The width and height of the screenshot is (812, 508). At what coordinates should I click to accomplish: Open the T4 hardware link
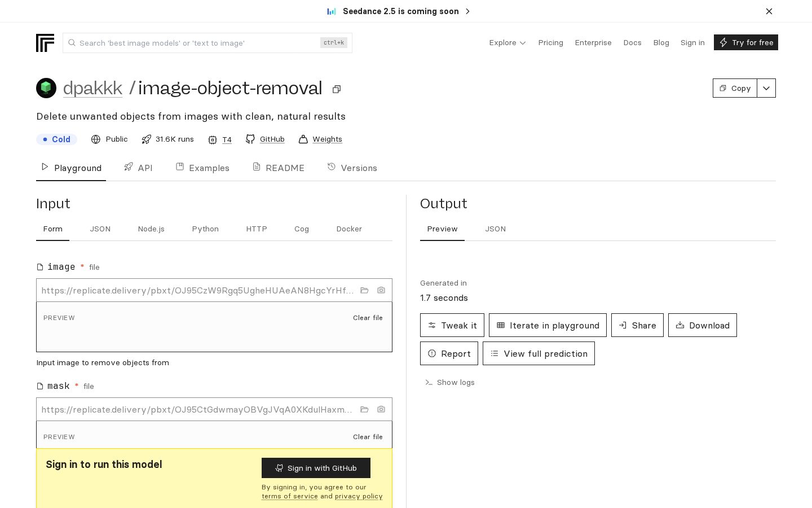pos(227,140)
